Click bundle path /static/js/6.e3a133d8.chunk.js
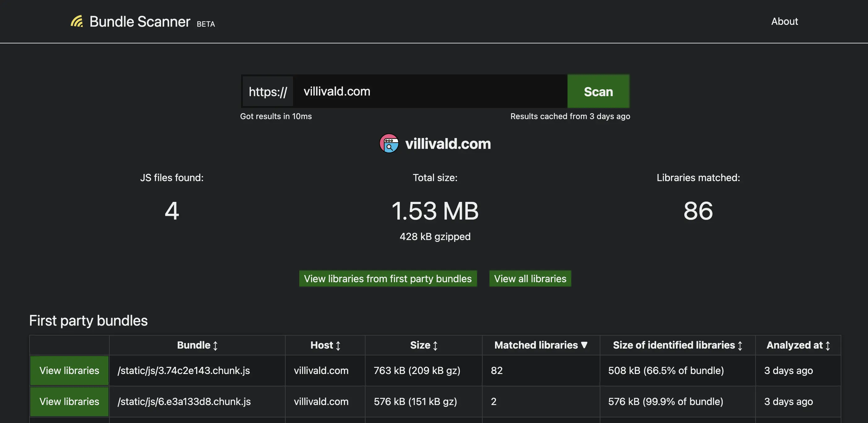868x423 pixels. click(184, 401)
